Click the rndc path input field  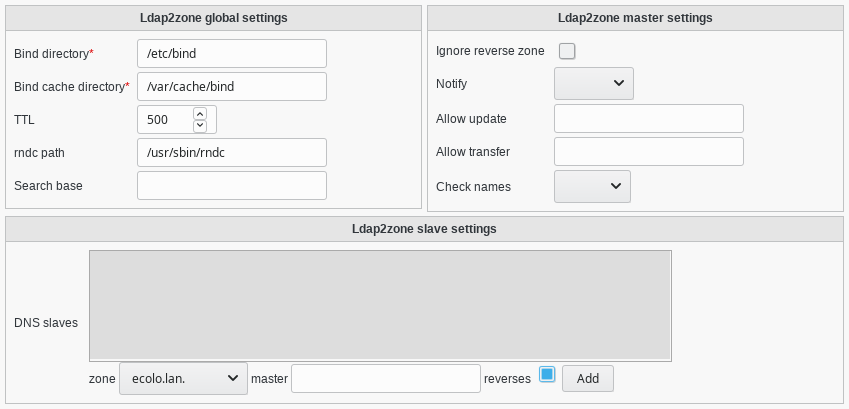pyautogui.click(x=232, y=153)
